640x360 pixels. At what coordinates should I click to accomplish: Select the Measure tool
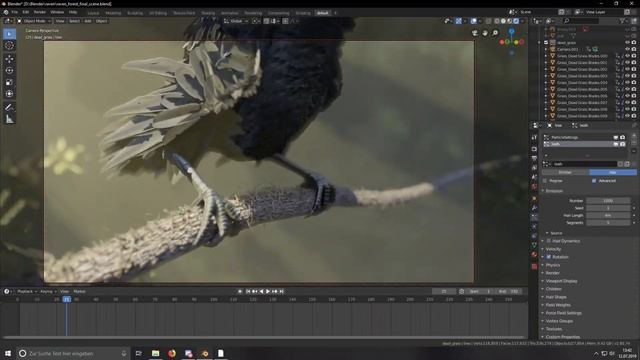(x=9, y=119)
